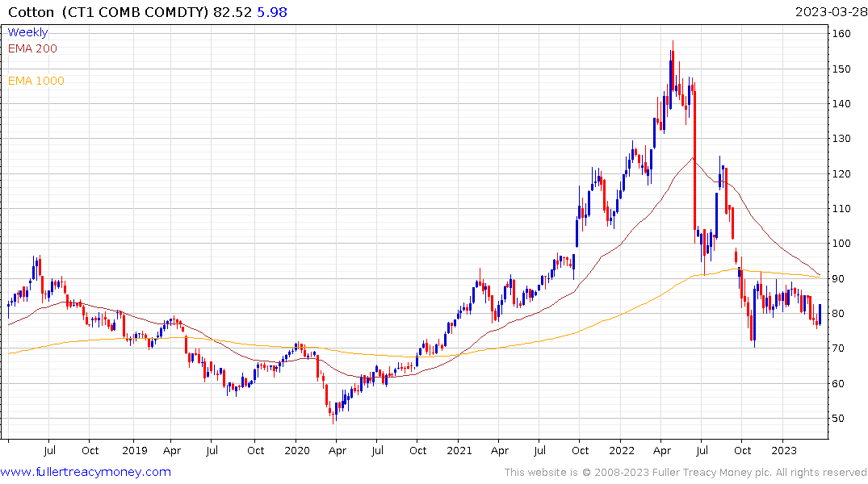Screen dimensions: 868x484
Task: Click the 2020 time axis label
Action: (x=296, y=450)
